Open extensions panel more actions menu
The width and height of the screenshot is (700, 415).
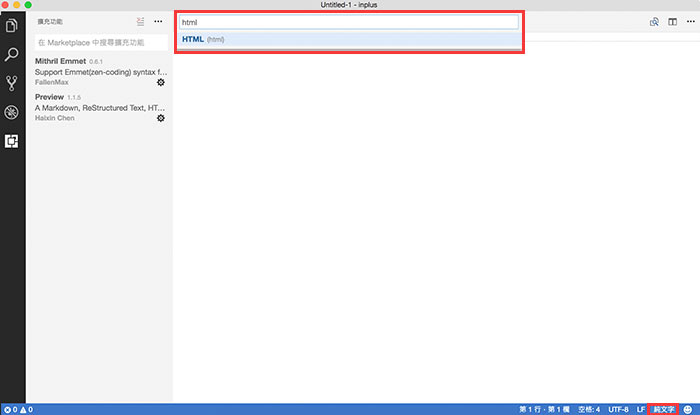tap(158, 21)
